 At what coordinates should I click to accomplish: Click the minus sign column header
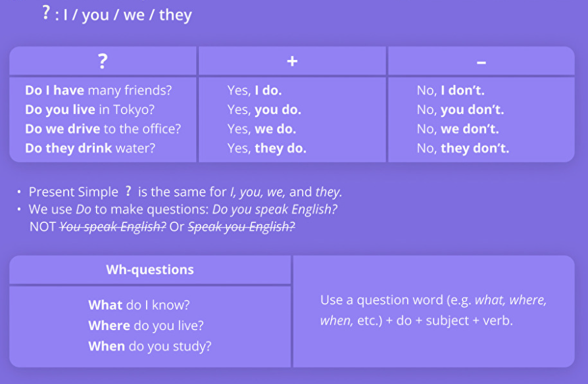(481, 62)
